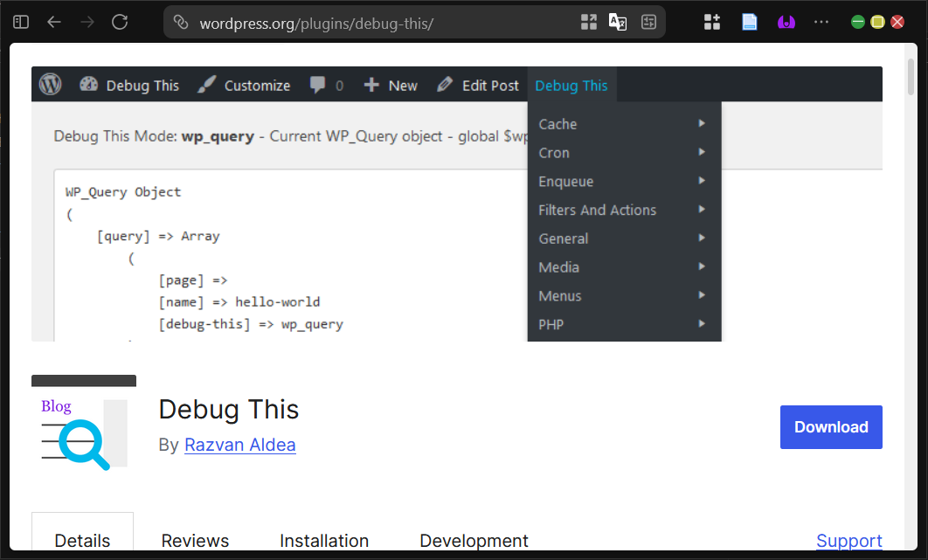928x560 pixels.
Task: Open the translate page icon
Action: pyautogui.click(x=618, y=23)
